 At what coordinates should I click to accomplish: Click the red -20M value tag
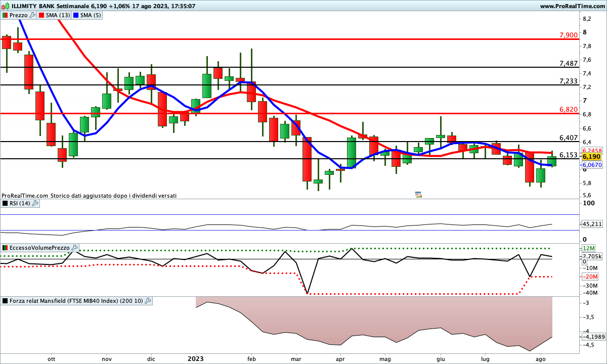[590, 277]
